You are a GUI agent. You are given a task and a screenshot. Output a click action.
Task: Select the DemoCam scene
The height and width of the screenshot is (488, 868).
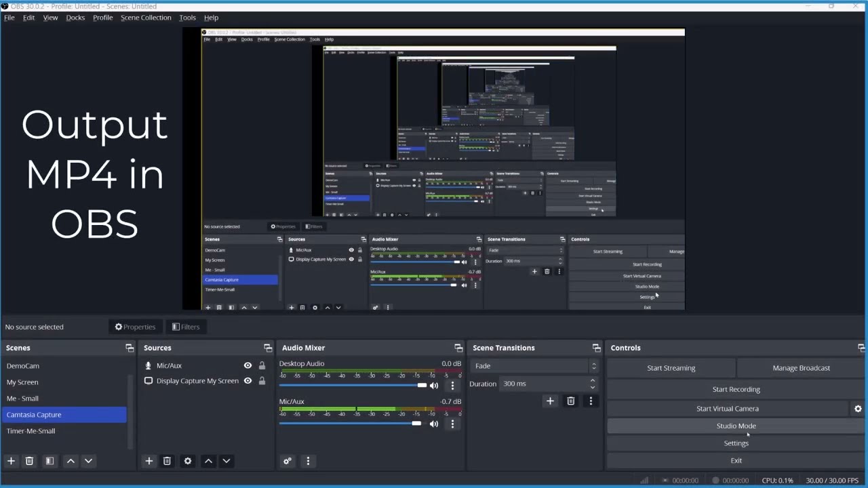coord(64,366)
